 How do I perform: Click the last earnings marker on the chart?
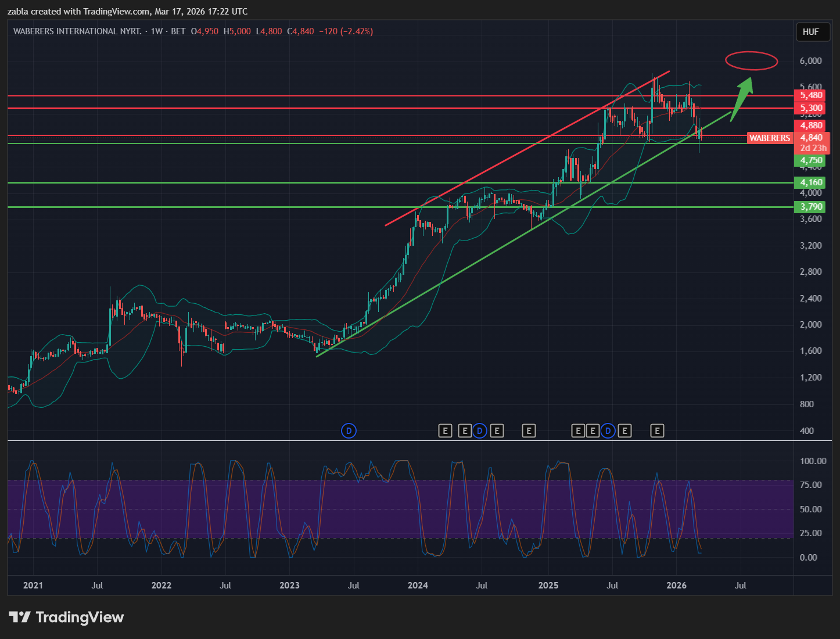click(657, 430)
